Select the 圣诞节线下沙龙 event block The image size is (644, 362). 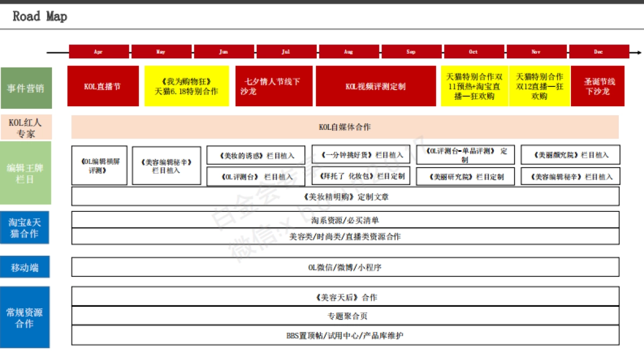coord(597,86)
